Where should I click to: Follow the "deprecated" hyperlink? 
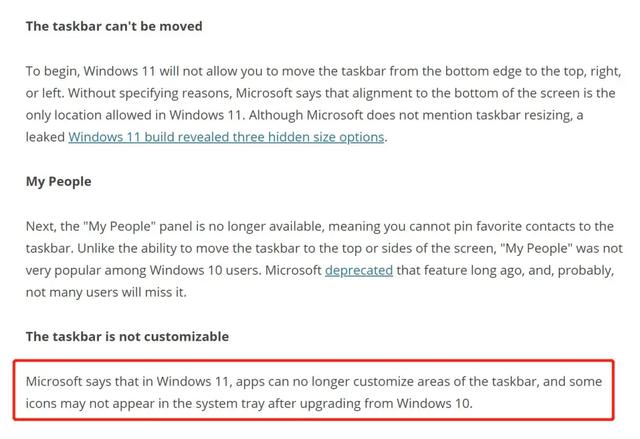tap(358, 270)
